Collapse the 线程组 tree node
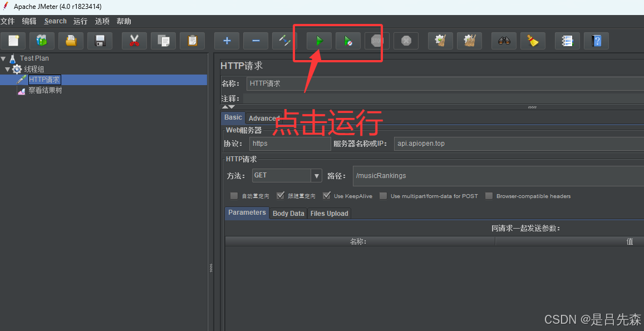The height and width of the screenshot is (331, 644). [7, 70]
